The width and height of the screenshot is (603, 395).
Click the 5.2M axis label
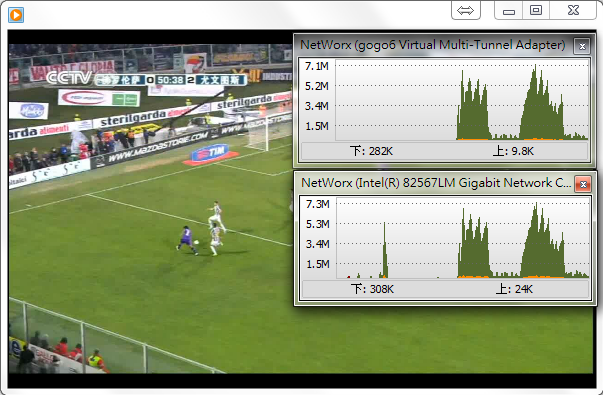point(317,86)
